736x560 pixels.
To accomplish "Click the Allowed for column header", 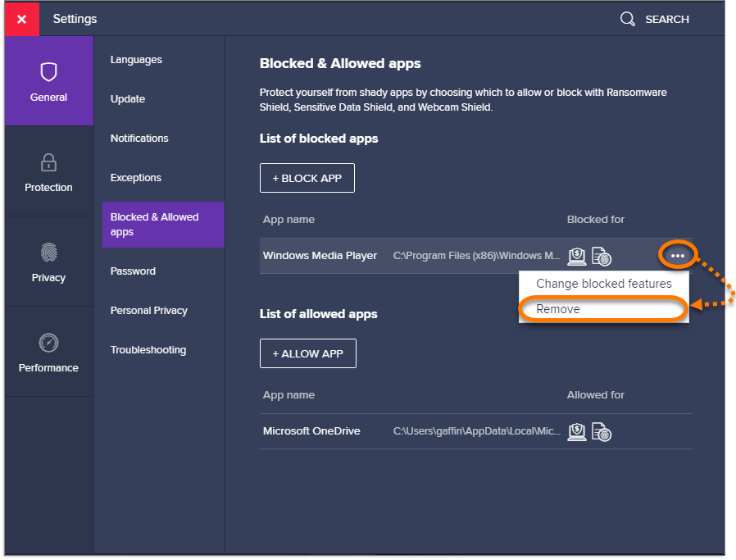I will [x=595, y=395].
